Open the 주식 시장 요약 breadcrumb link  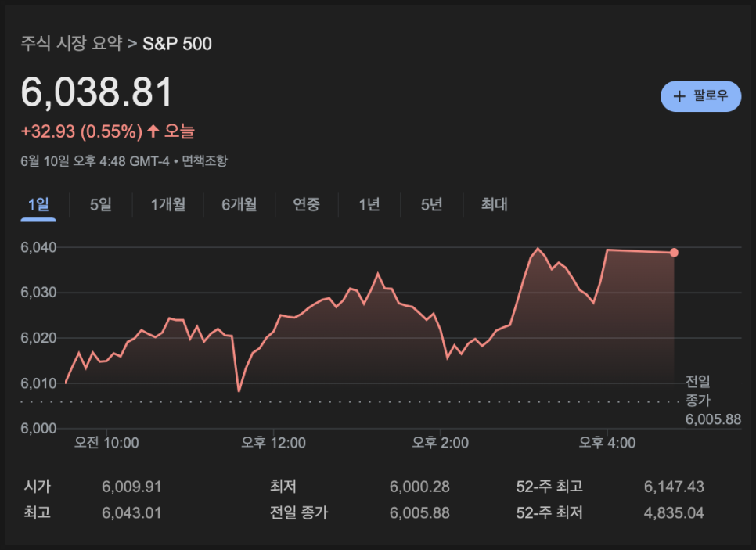(x=71, y=43)
